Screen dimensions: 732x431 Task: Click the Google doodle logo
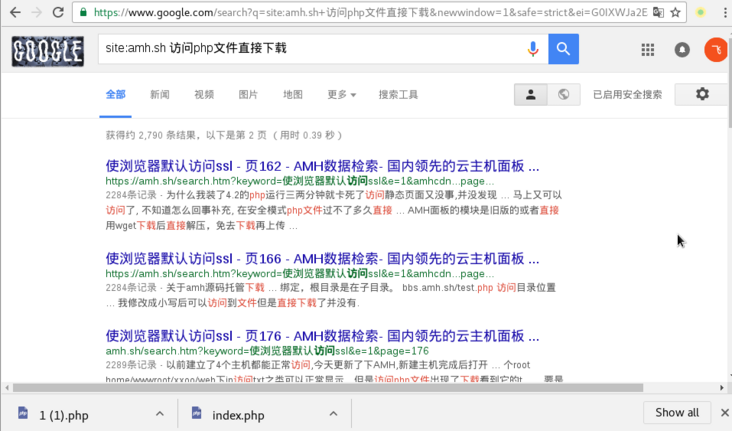click(48, 51)
